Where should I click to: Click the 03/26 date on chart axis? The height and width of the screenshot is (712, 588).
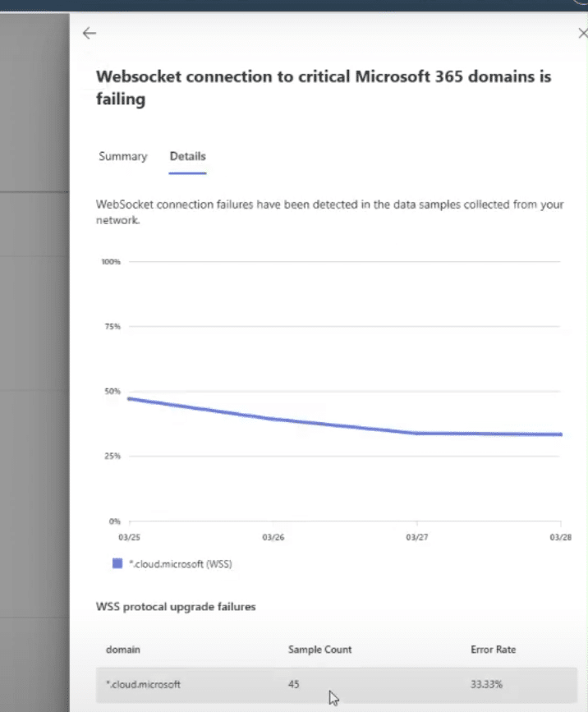(x=273, y=538)
